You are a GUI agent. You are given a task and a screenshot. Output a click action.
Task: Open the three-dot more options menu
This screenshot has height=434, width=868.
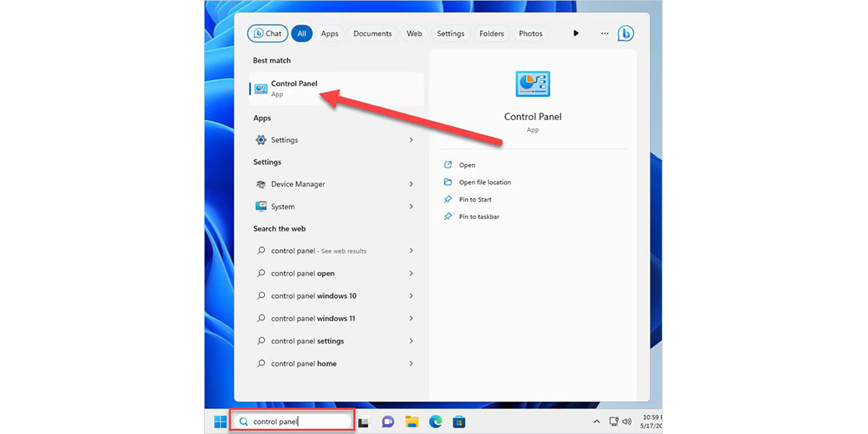point(605,33)
